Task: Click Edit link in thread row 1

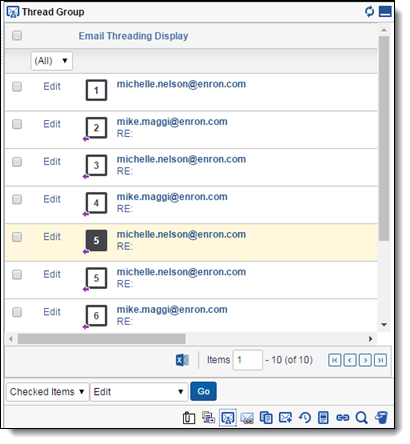Action: click(x=52, y=87)
